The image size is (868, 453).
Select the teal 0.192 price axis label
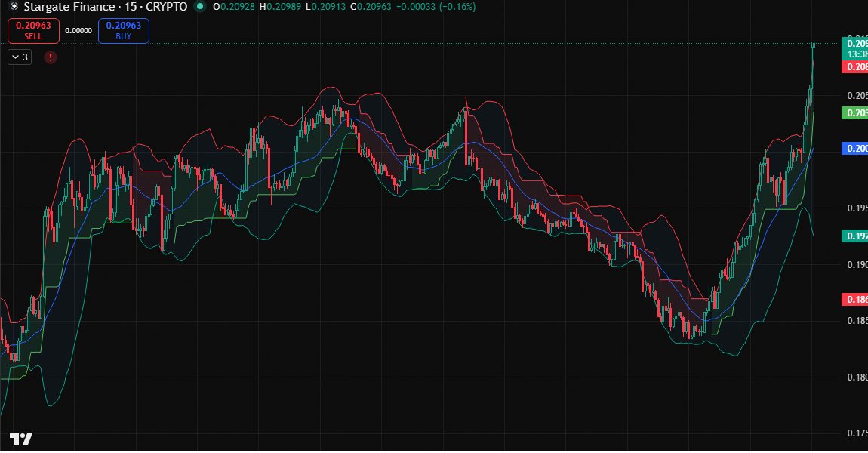coord(854,236)
